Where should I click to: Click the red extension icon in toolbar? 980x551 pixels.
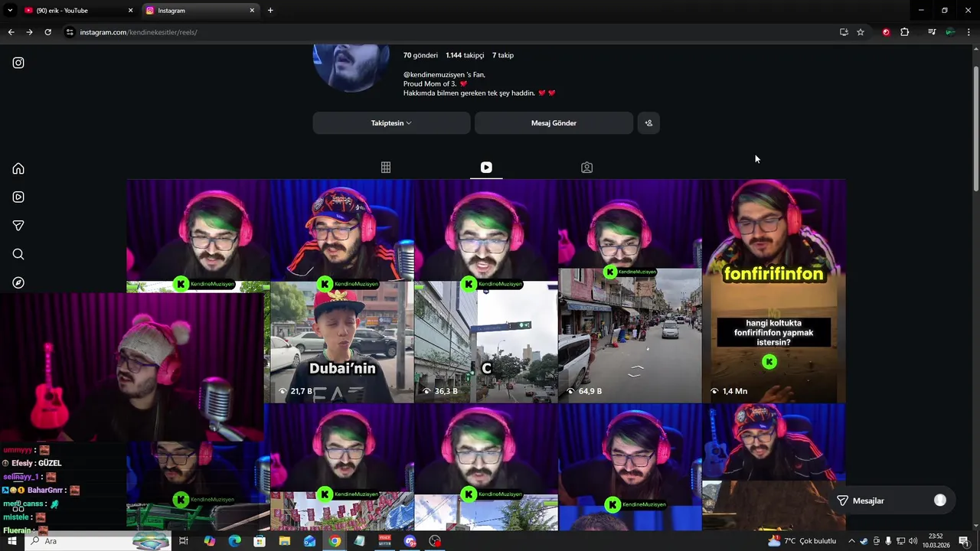pos(886,32)
